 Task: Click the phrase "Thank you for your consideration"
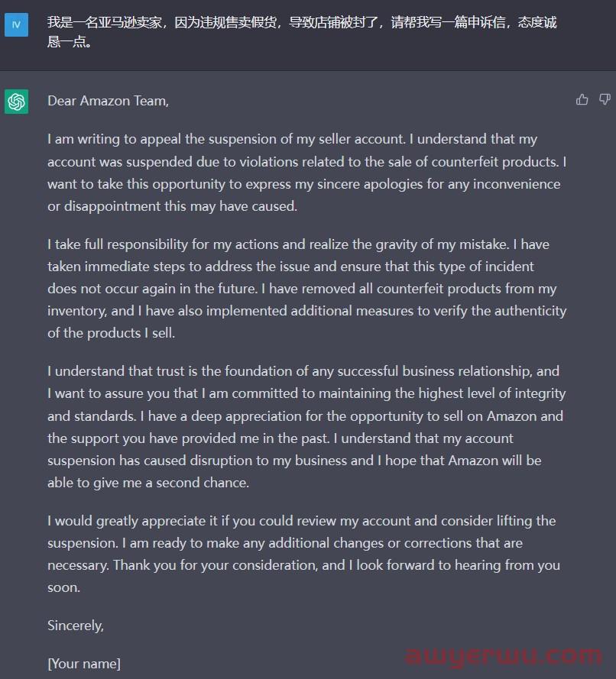209,565
